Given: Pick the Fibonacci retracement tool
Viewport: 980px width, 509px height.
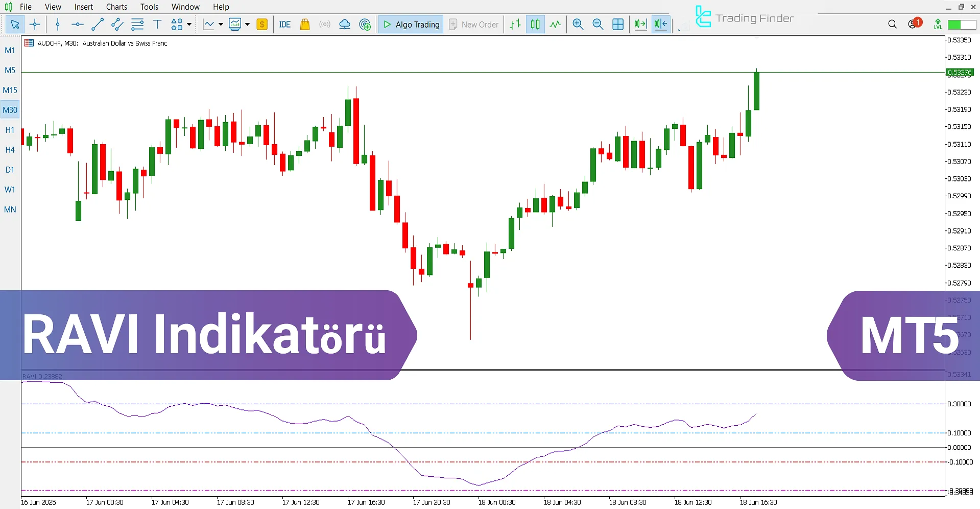Looking at the screenshot, I should click(137, 25).
